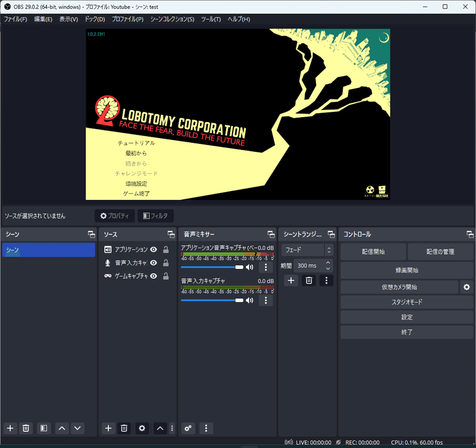The height and width of the screenshot is (448, 476).
Task: Remove selected source with trash icon
Action: (x=124, y=428)
